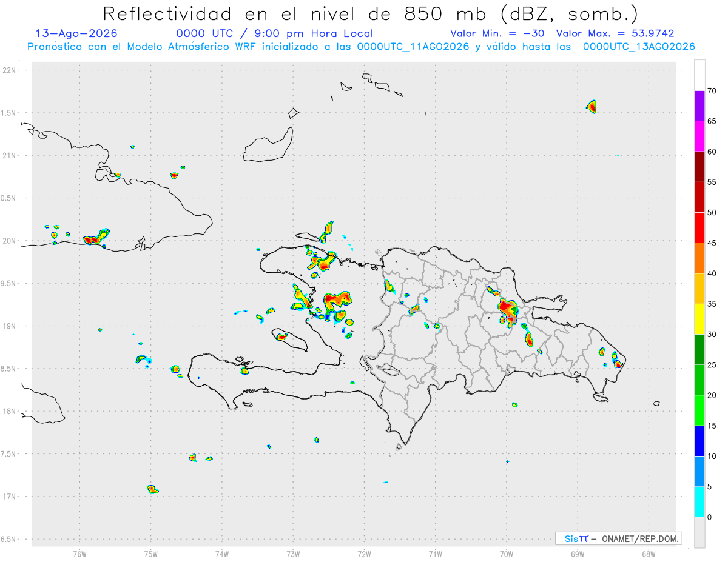The width and height of the screenshot is (728, 562).
Task: Click the colorbar label "50"
Action: [712, 213]
